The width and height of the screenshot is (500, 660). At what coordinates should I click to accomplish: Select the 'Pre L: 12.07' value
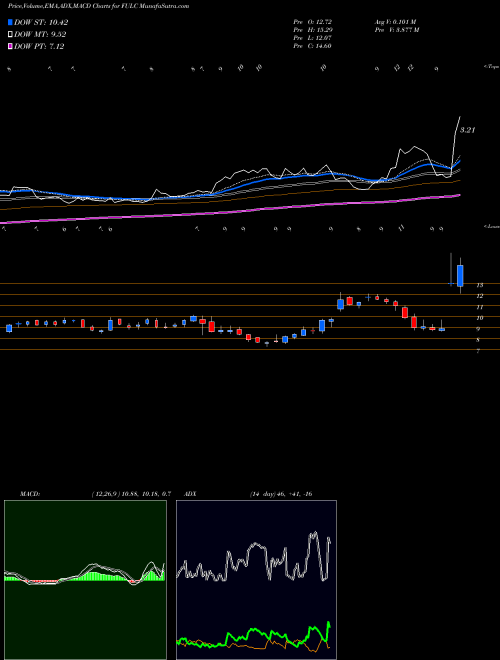pos(313,38)
